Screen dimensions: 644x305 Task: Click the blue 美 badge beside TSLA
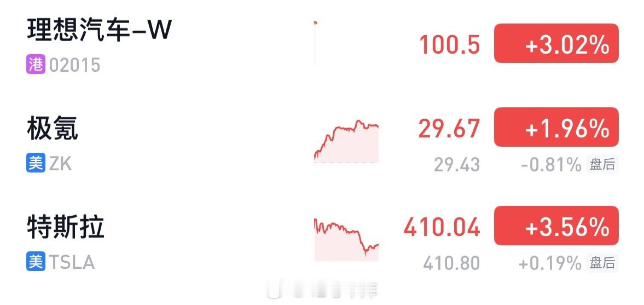coord(36,262)
